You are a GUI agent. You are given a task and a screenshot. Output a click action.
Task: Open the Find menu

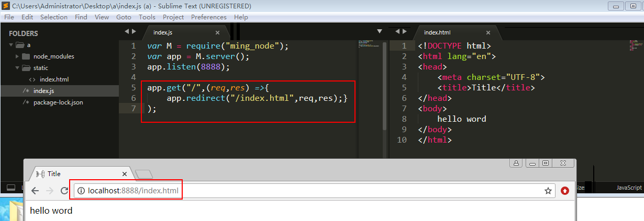(81, 17)
